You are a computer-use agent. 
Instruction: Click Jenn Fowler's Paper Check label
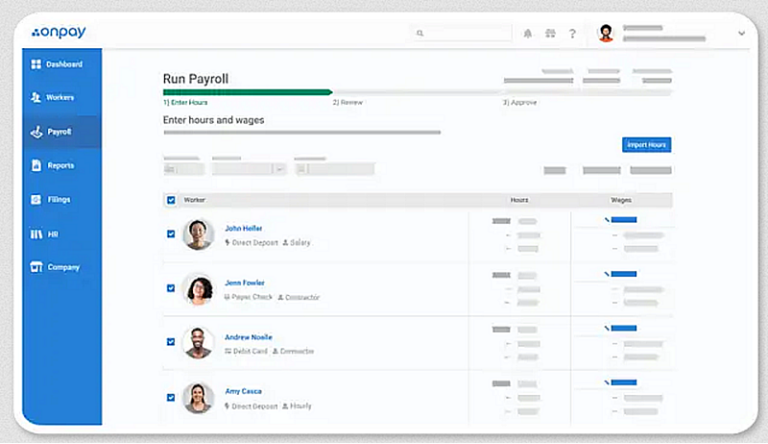point(248,297)
